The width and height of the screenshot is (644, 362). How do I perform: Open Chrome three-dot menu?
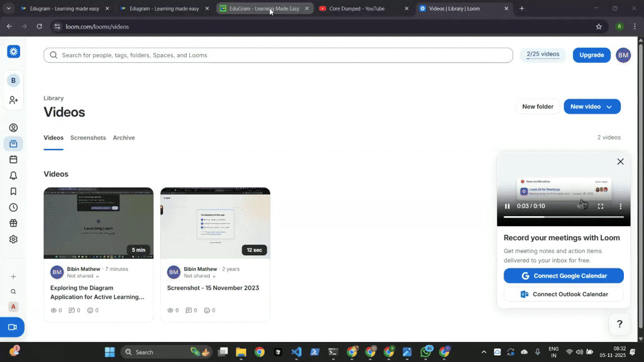click(635, 26)
